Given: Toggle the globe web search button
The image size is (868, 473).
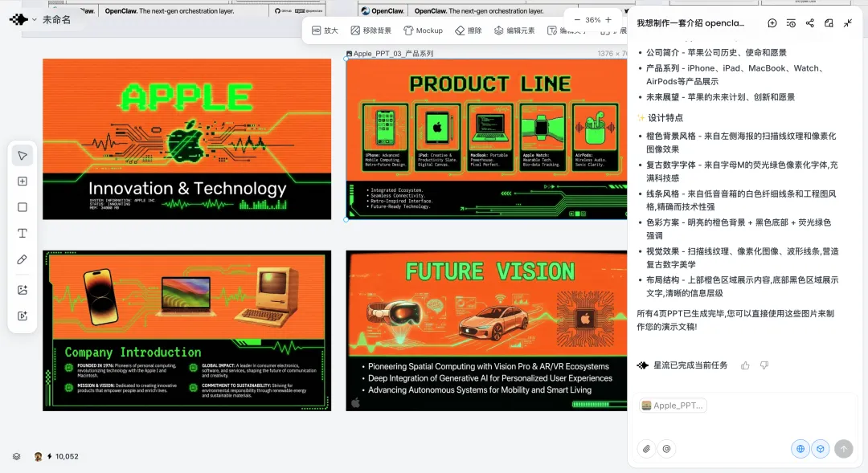Looking at the screenshot, I should click(x=800, y=449).
